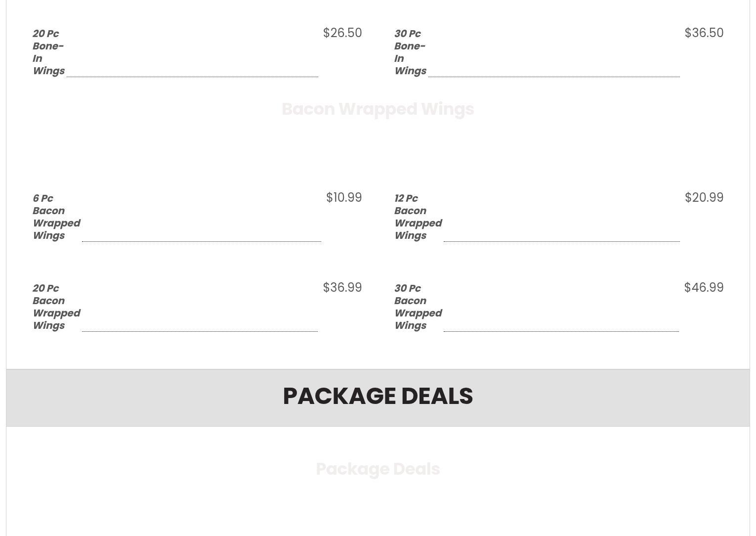Click the $36.99 price
The height and width of the screenshot is (536, 756).
(342, 288)
